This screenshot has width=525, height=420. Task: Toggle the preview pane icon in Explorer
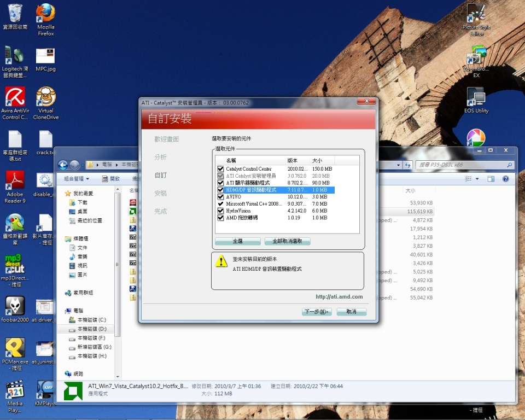[491, 179]
